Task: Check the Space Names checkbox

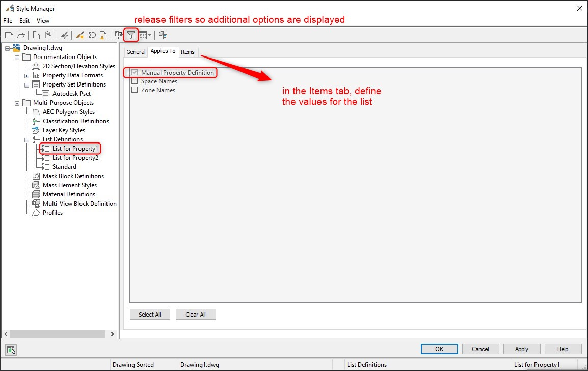Action: pos(135,81)
